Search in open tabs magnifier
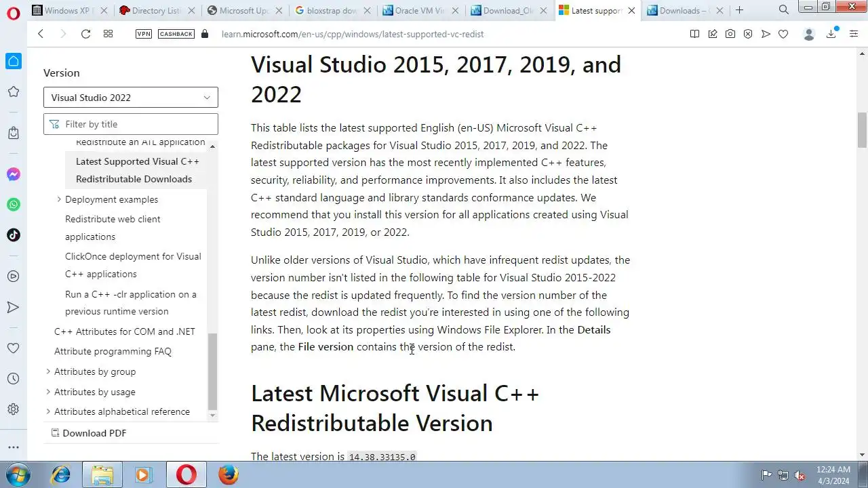The image size is (868, 488). coord(783,10)
